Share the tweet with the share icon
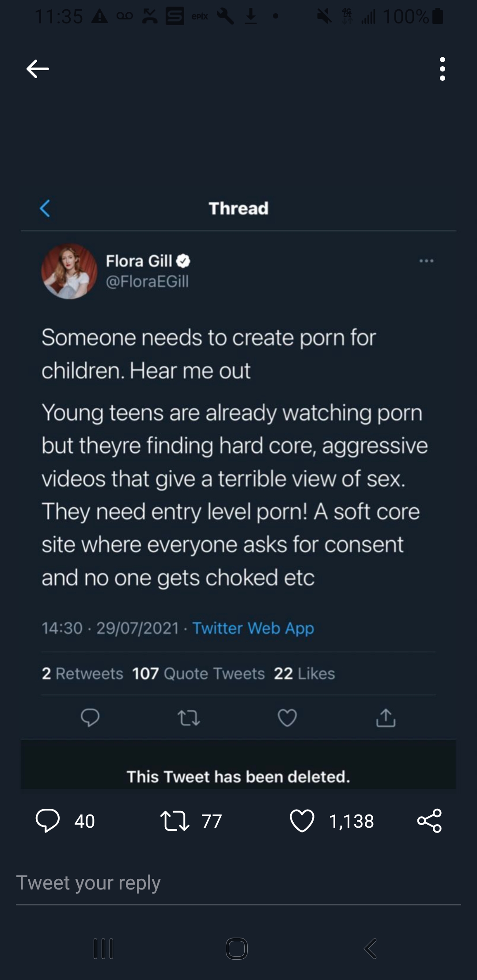Screen dimensions: 477x980 pos(429,821)
